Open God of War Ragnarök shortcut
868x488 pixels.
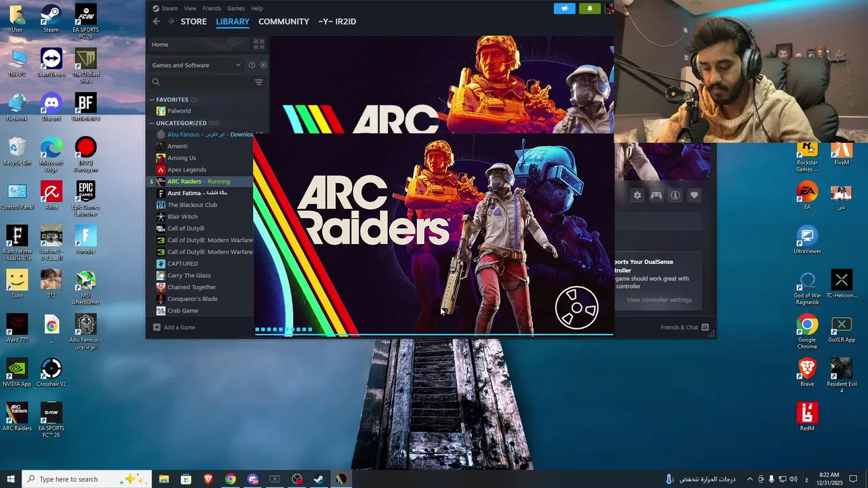pos(807,288)
